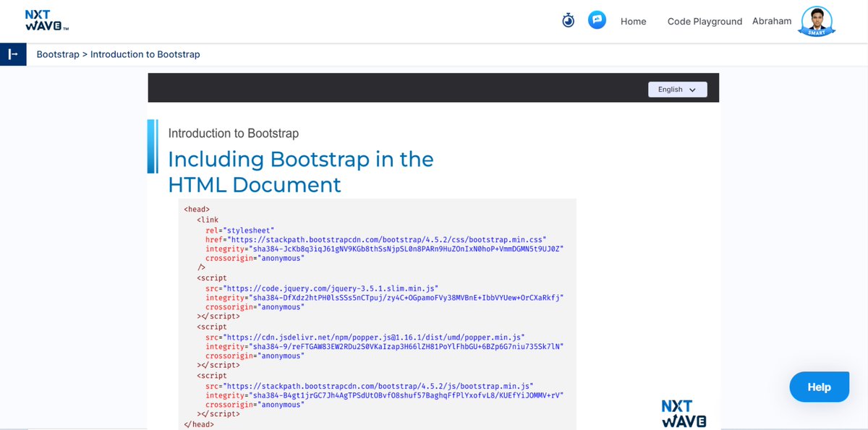
Task: Click the Help button
Action: coord(819,387)
